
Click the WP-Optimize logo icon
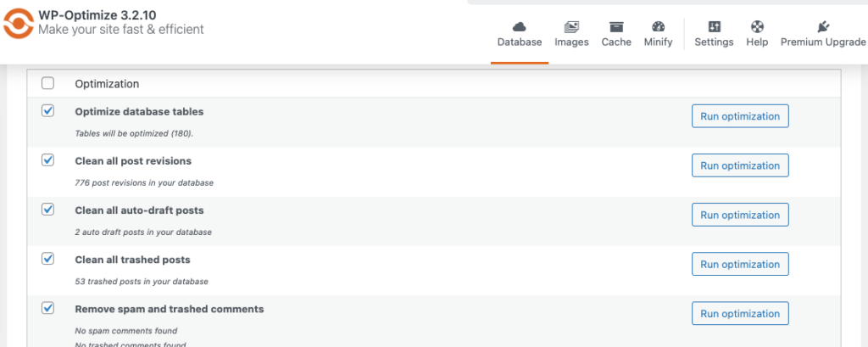[x=19, y=23]
